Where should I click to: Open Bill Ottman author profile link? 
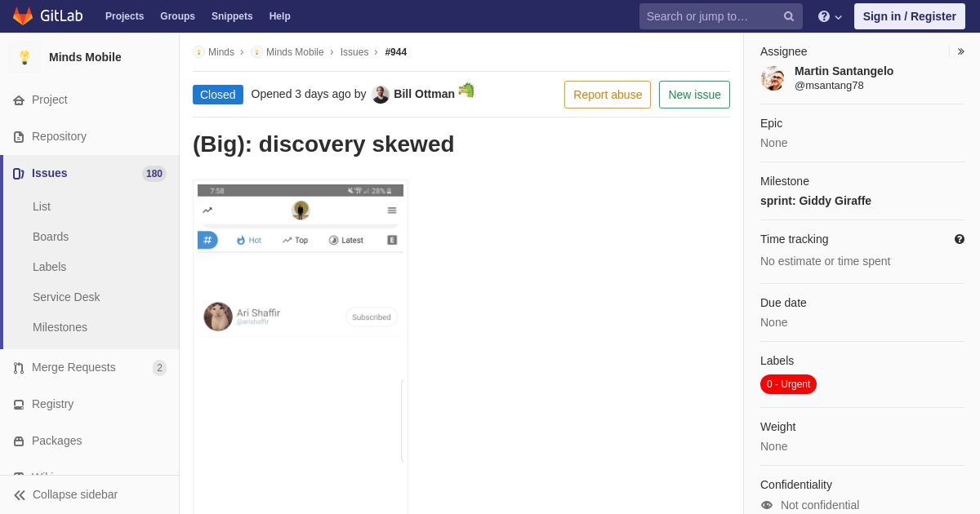(x=424, y=94)
